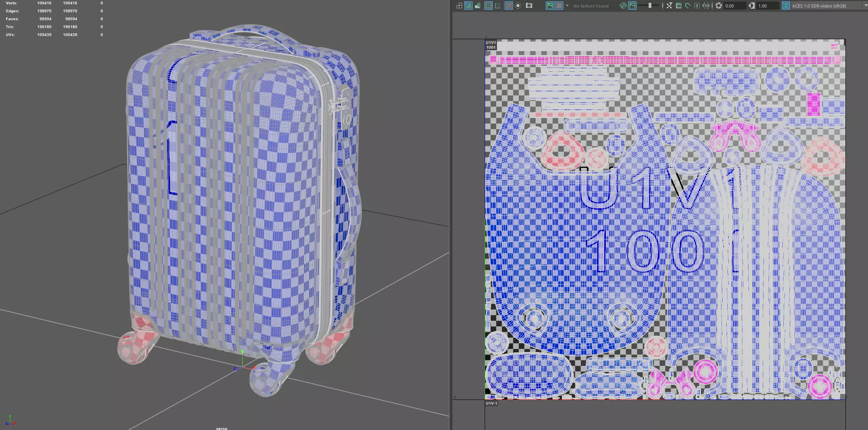The height and width of the screenshot is (430, 868).
Task: Toggle texture borders display icon
Action: 489,6
